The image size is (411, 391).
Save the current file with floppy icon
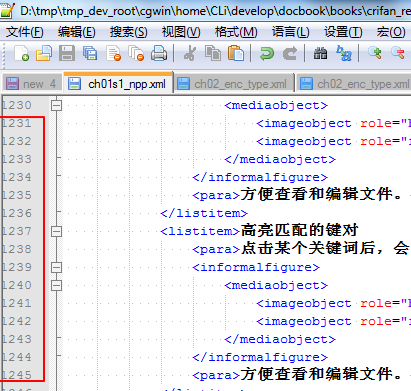point(67,53)
